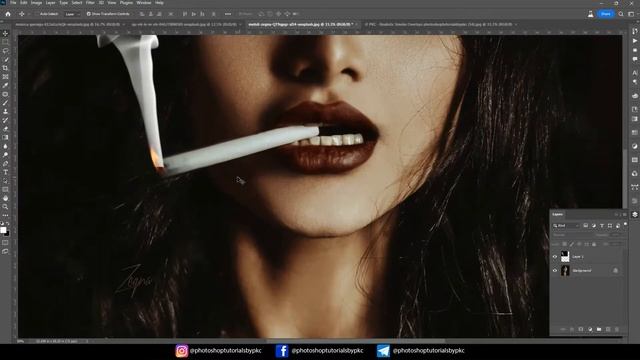Image resolution: width=640 pixels, height=360 pixels.
Task: Select the Dodge tool
Action: [x=5, y=155]
